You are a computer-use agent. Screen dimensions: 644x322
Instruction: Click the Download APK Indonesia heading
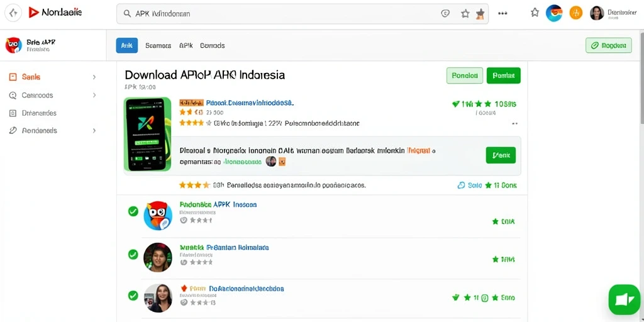pyautogui.click(x=204, y=75)
